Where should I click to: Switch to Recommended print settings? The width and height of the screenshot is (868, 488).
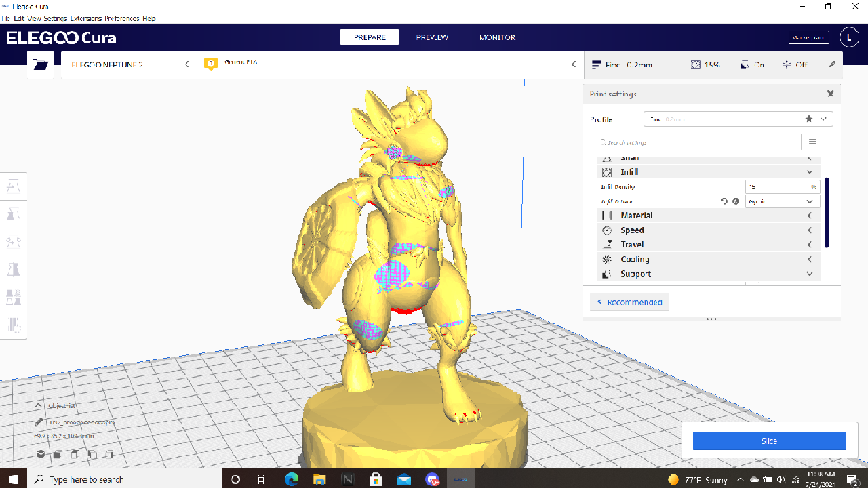(x=629, y=302)
